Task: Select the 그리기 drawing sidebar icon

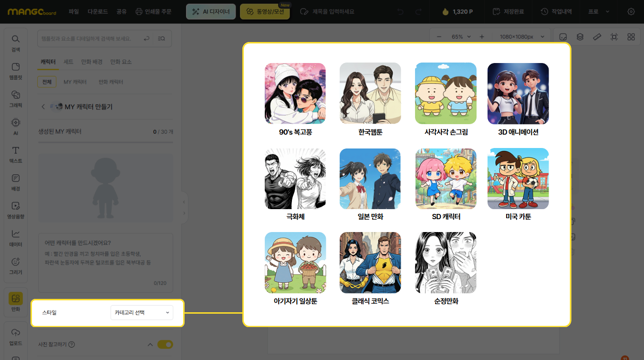Action: tap(16, 265)
